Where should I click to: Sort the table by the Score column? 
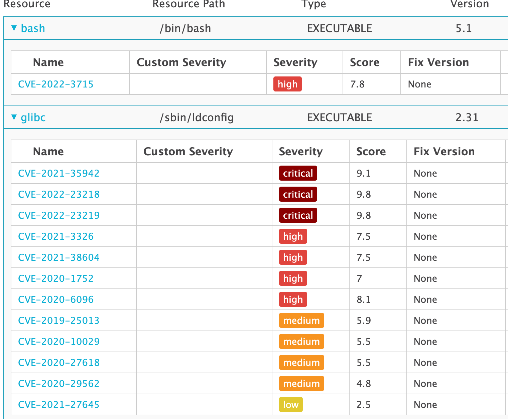coord(371,151)
